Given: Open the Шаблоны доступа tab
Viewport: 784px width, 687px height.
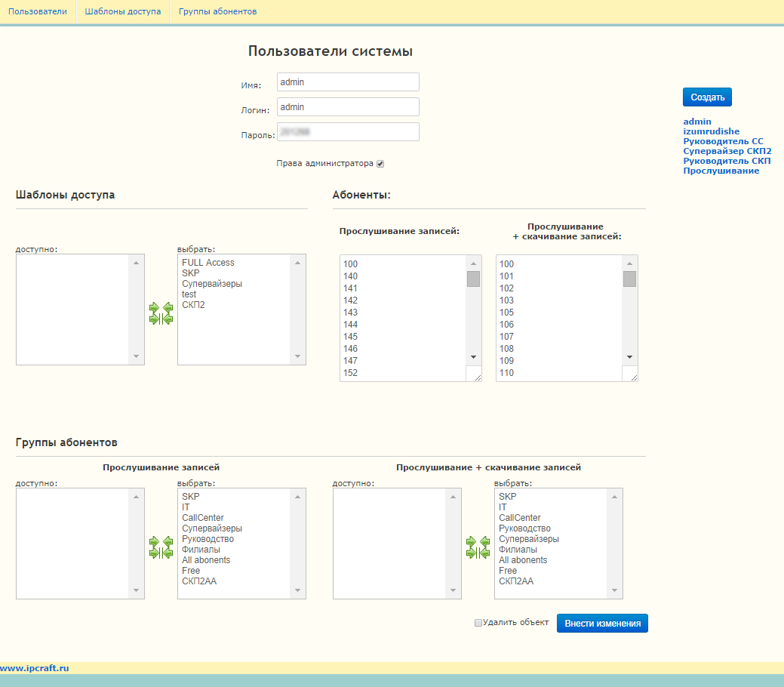Looking at the screenshot, I should pos(123,11).
